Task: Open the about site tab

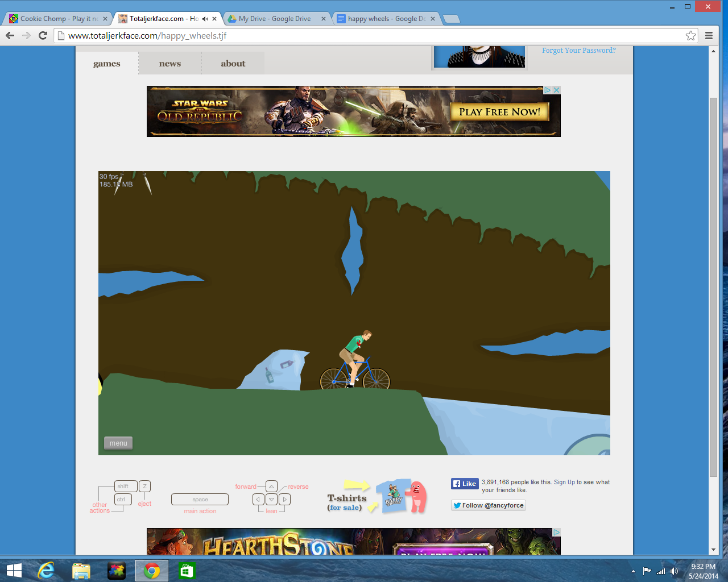Action: click(233, 64)
